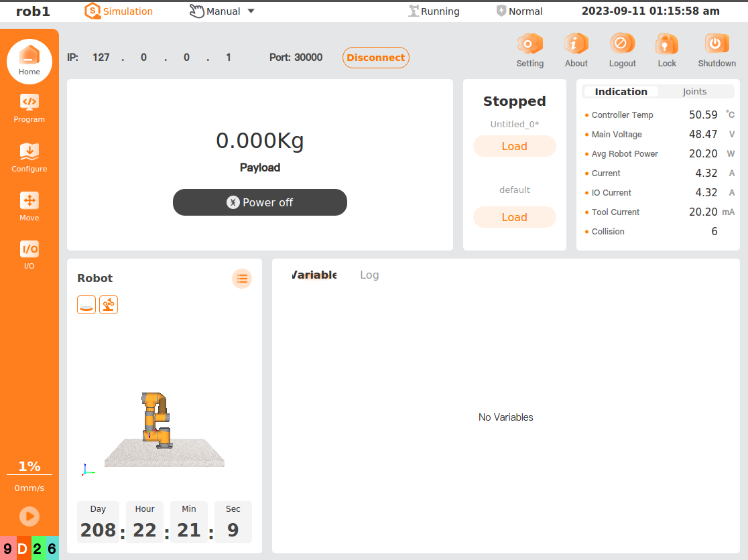This screenshot has width=748, height=560.
Task: Open the Manual mode dropdown
Action: [221, 11]
